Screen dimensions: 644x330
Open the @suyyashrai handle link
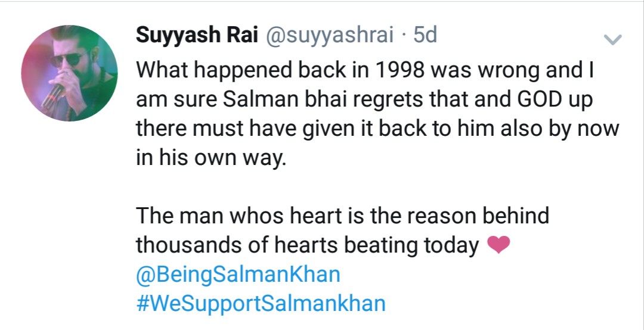tap(330, 36)
